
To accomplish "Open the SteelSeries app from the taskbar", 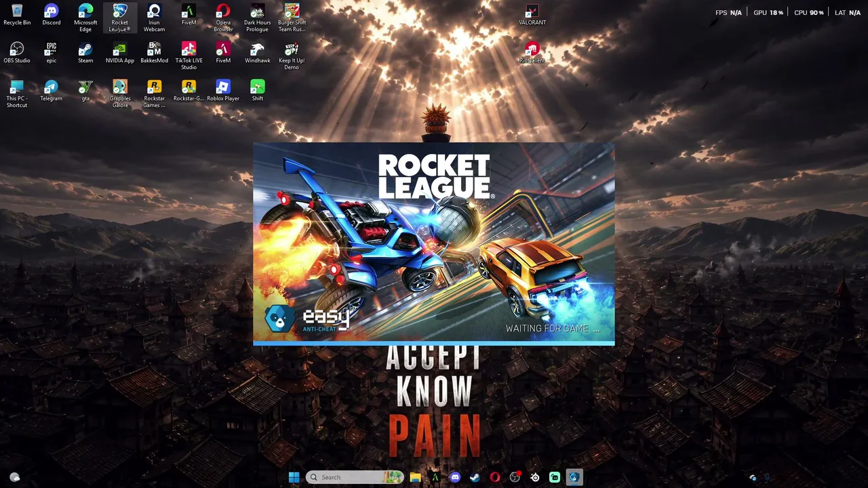I will (x=535, y=477).
